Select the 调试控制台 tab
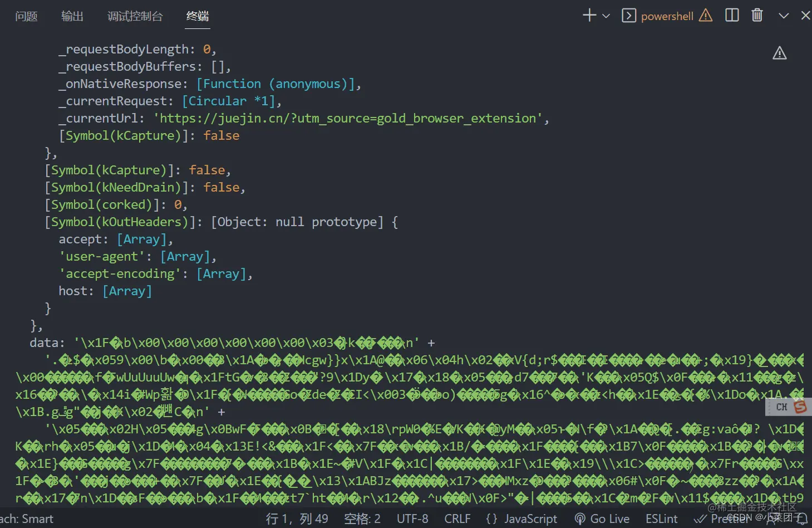812x528 pixels. pos(135,16)
